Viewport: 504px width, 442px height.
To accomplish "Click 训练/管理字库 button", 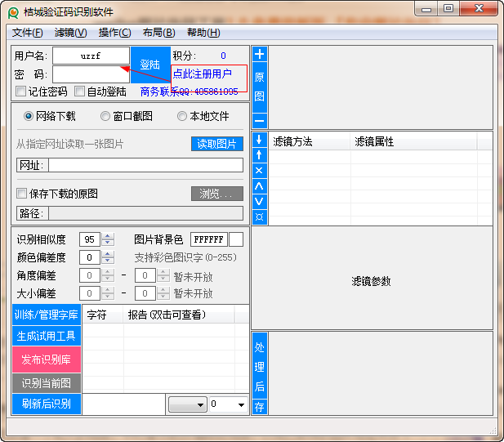I will click(x=47, y=315).
